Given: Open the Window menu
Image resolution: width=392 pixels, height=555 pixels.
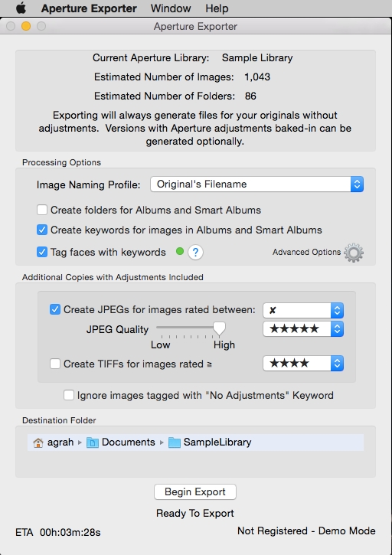Looking at the screenshot, I should coord(171,8).
